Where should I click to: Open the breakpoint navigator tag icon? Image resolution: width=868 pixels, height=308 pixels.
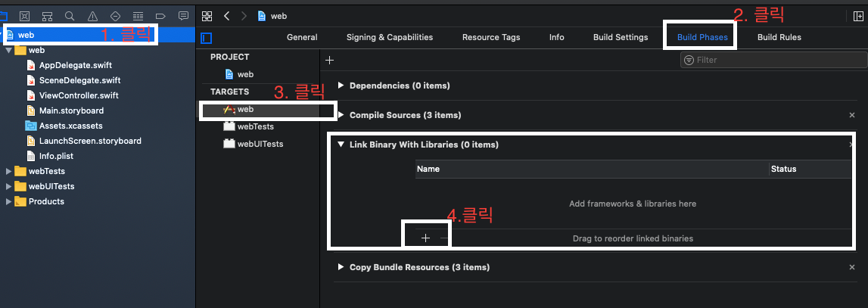[160, 16]
